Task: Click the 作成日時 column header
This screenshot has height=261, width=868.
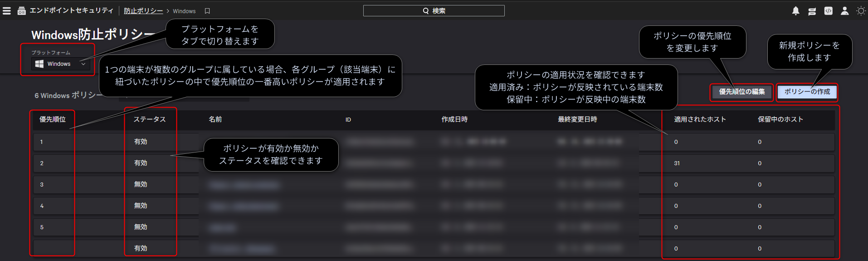Action: click(x=454, y=119)
